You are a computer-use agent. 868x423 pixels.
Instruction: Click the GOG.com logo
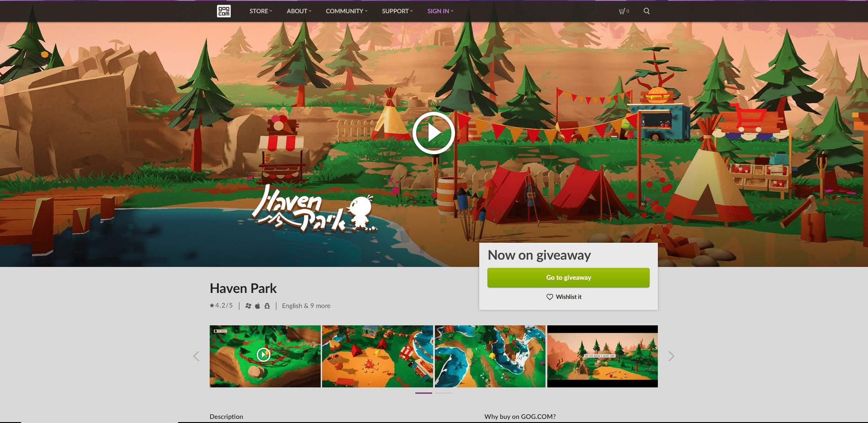(224, 11)
